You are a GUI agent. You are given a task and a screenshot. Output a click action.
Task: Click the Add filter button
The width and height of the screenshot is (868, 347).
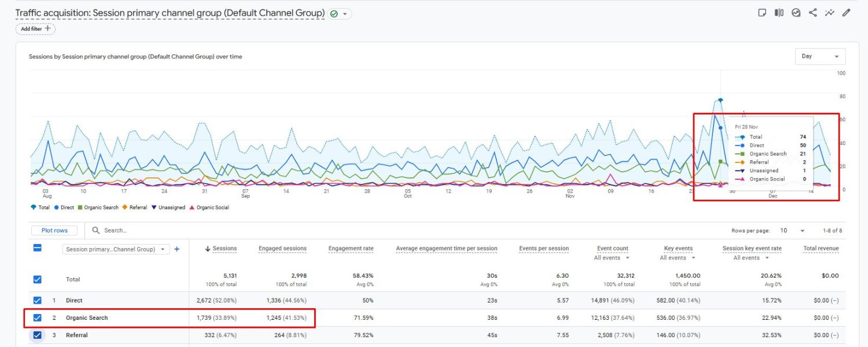coord(36,28)
